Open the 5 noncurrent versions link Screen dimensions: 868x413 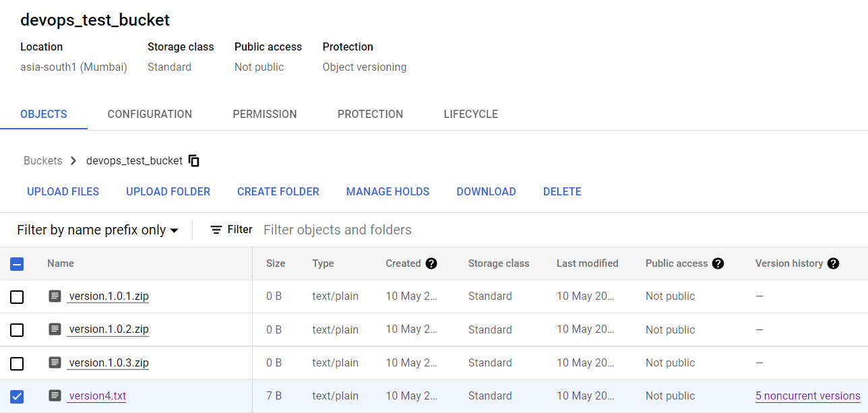tap(807, 395)
